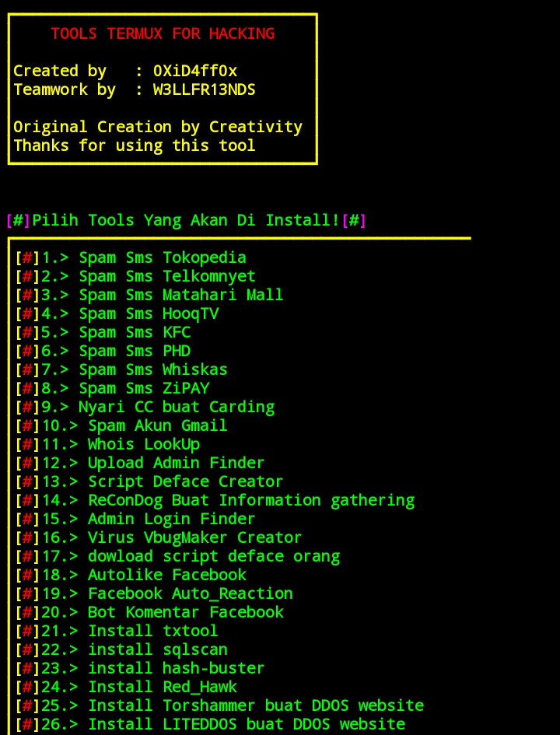Viewport: 560px width, 735px height.
Task: Click '25.> Install Torshammer buat DDOS website'
Action: (220, 706)
